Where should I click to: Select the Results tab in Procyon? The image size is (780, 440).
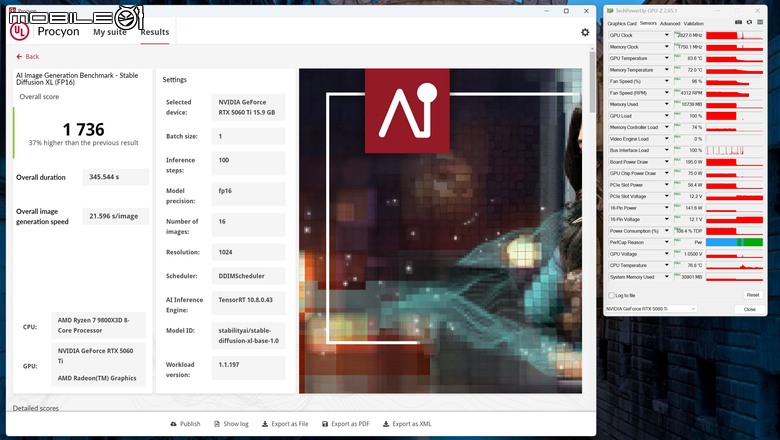coord(155,32)
